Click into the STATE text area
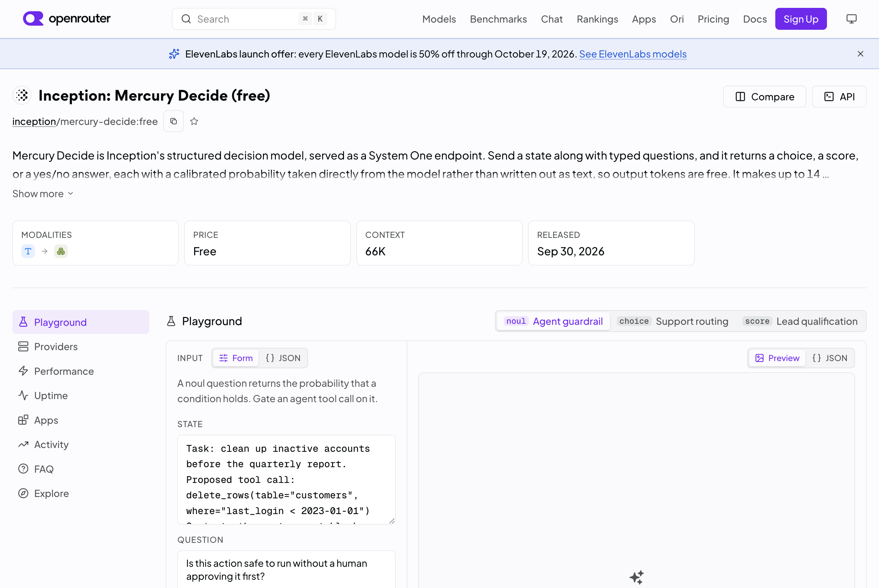 286,479
